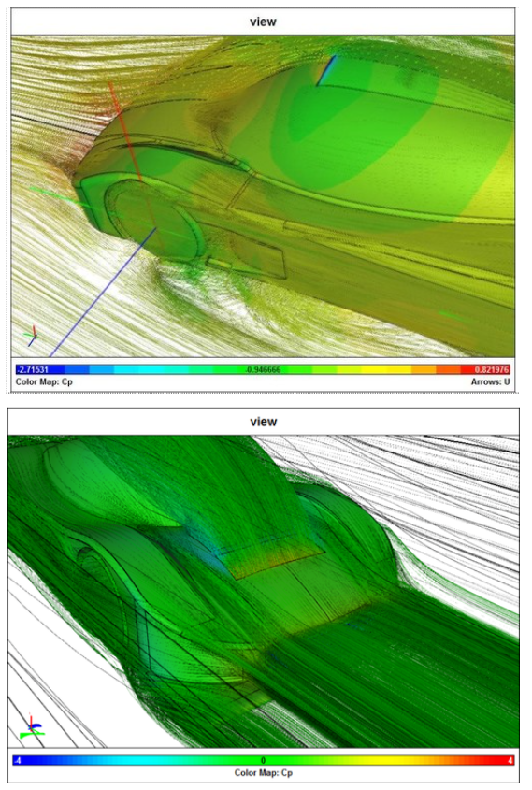Click the red vertical axis line above the wheel
Image resolution: width=532 pixels, height=790 pixels.
tap(125, 131)
